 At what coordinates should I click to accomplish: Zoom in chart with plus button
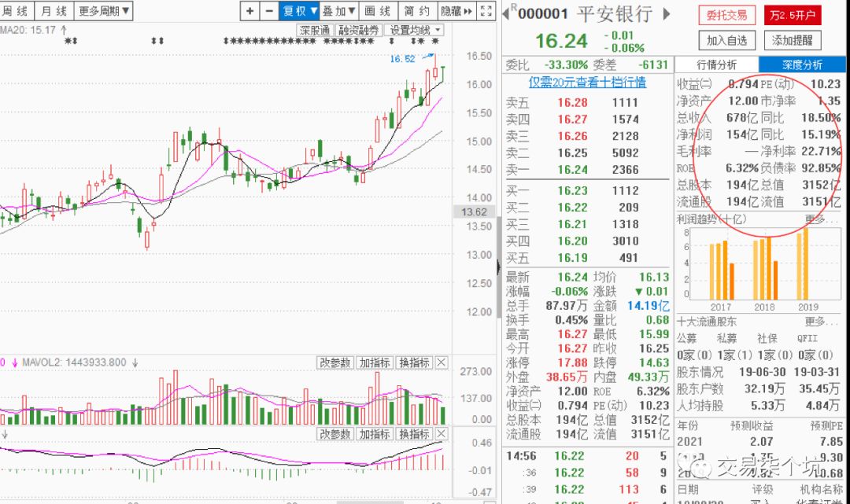(x=249, y=11)
